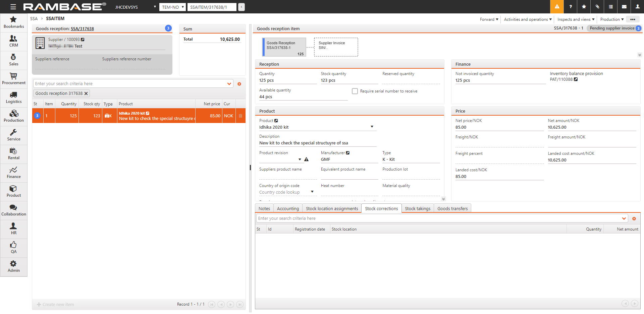Viewport: 644px width, 314px height.
Task: Expand the Activities and operations menu
Action: [528, 19]
